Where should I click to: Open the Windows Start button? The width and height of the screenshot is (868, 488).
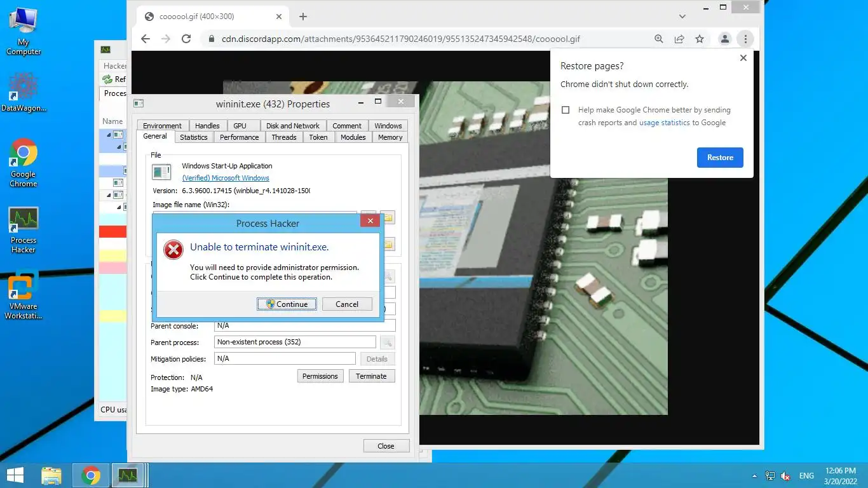pos(15,475)
